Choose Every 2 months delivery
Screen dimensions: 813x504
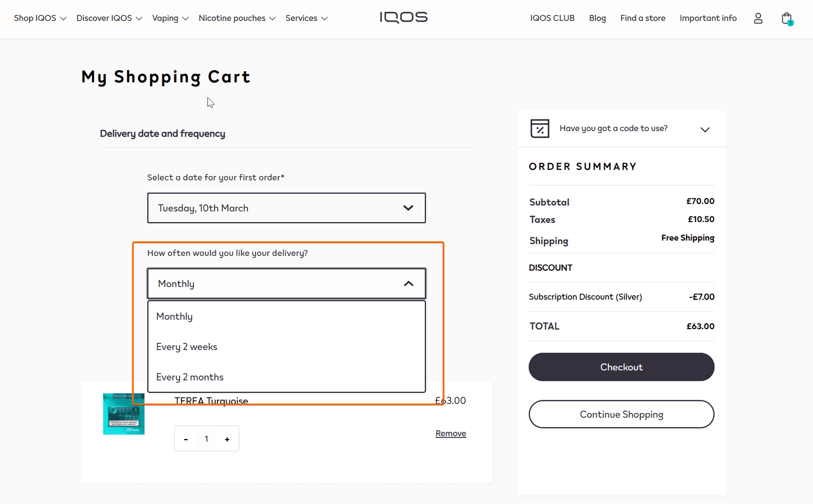(x=287, y=377)
